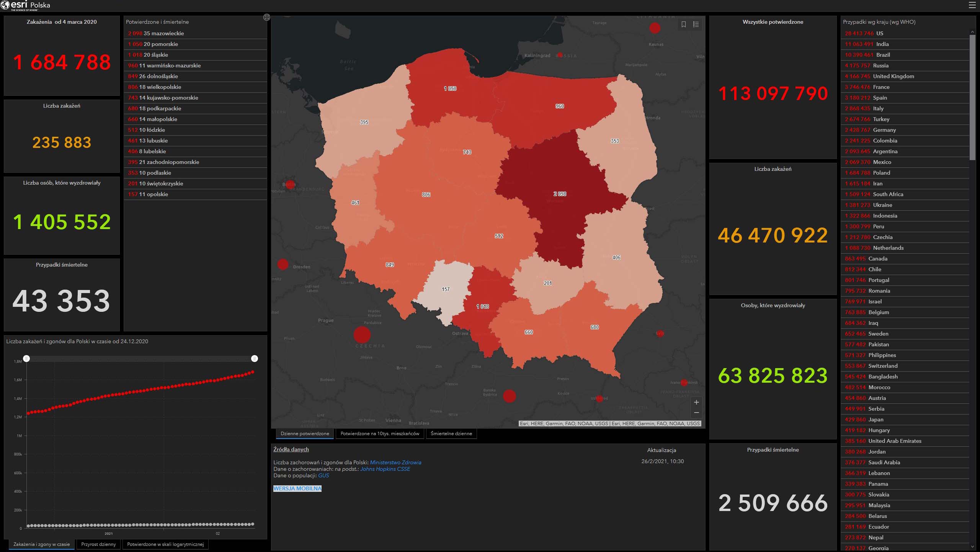Viewport: 980px width, 552px height.
Task: Expand the voivodeship list panel to fullscreen
Action: tap(267, 17)
